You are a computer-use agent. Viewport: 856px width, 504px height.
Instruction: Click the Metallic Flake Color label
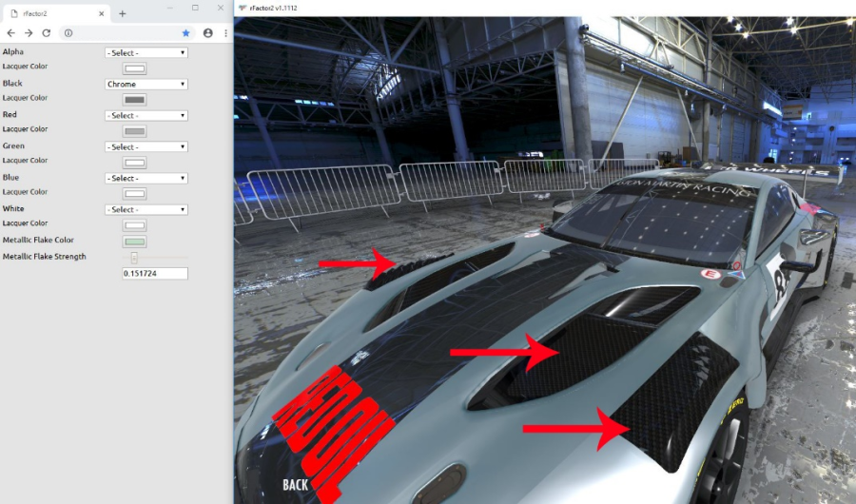point(38,240)
